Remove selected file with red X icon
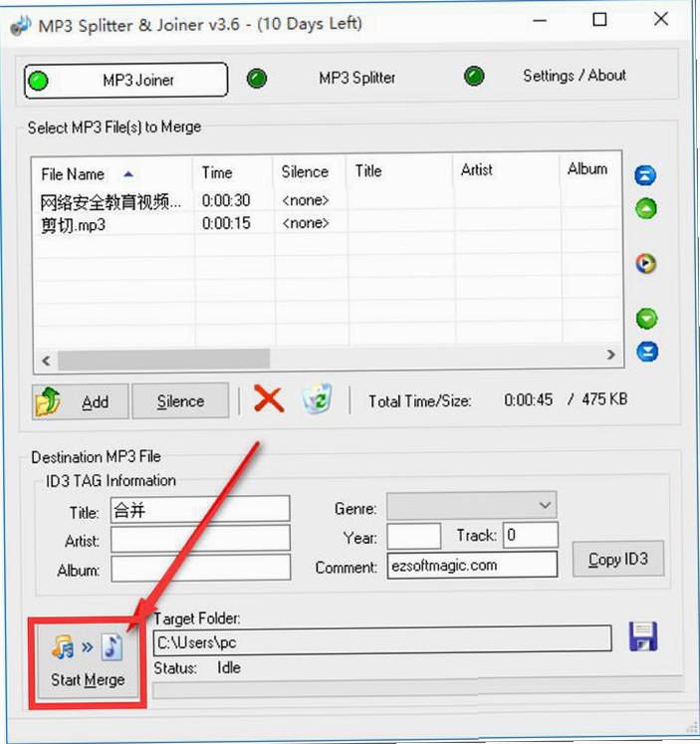 [269, 398]
